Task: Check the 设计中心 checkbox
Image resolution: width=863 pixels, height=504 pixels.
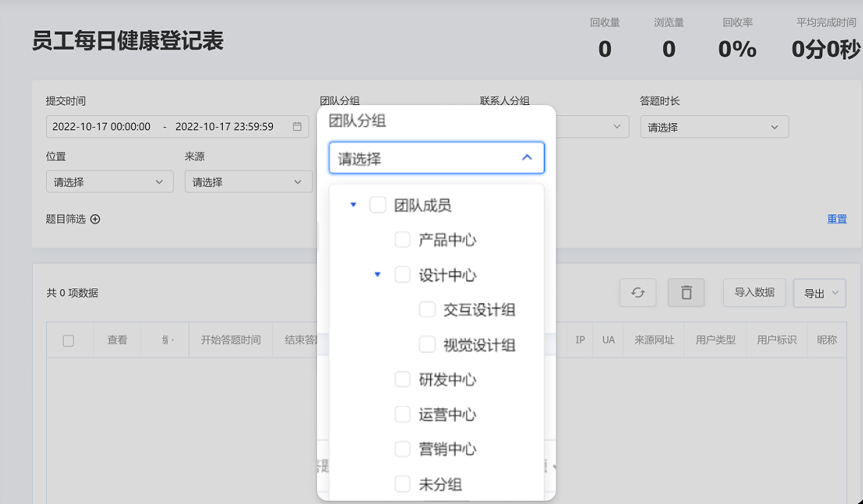Action: click(x=402, y=274)
